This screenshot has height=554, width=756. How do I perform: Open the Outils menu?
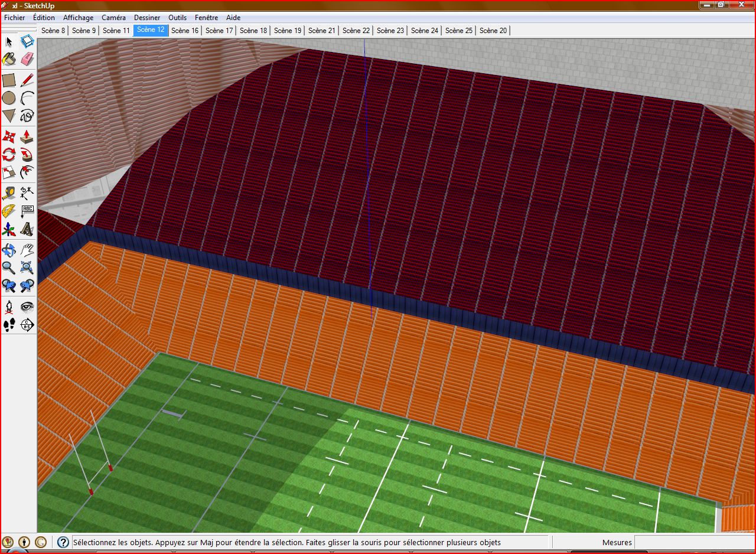178,18
